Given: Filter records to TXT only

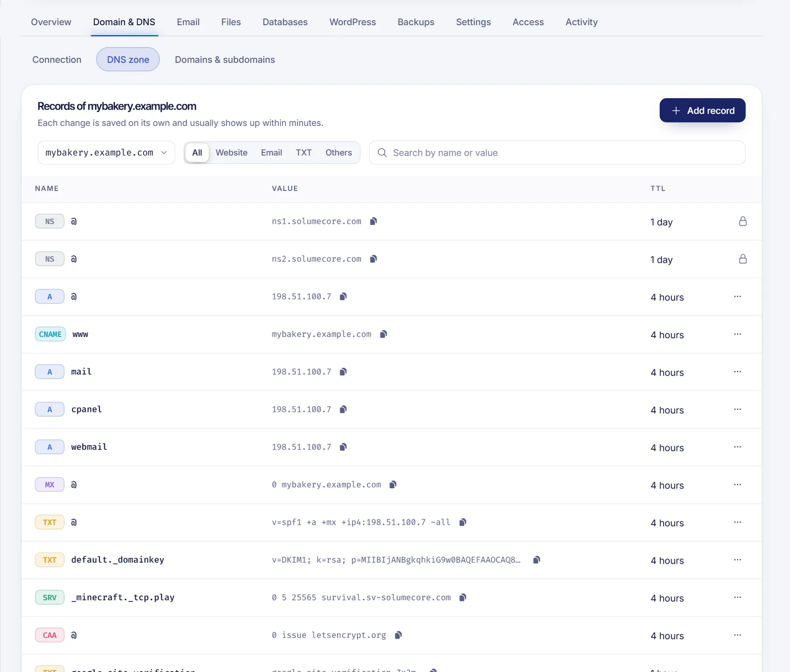Looking at the screenshot, I should point(304,153).
